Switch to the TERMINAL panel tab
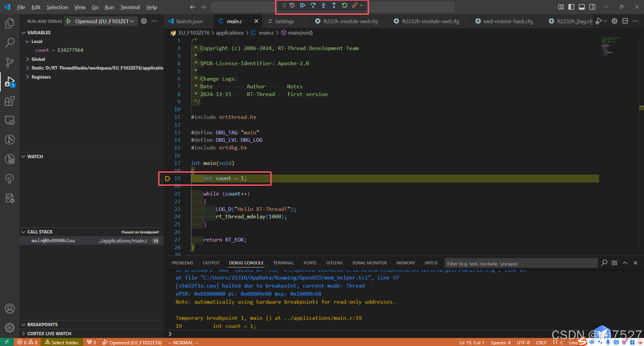This screenshot has height=346, width=644. (x=283, y=263)
